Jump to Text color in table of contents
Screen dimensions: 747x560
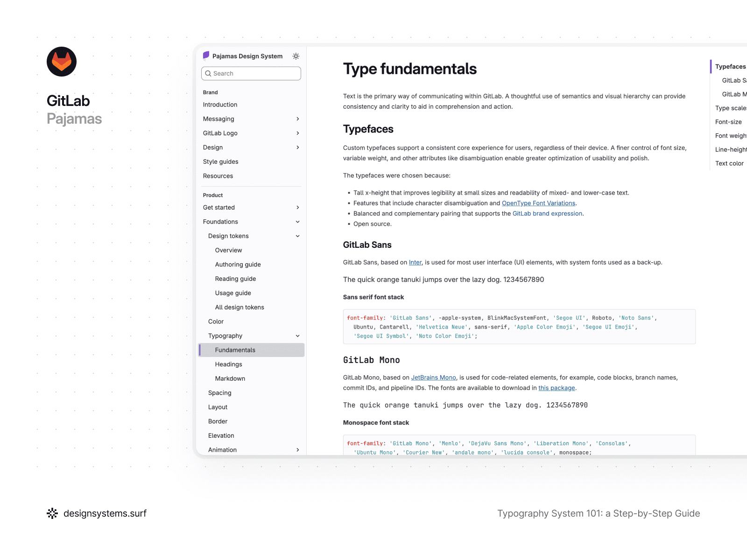coord(729,163)
